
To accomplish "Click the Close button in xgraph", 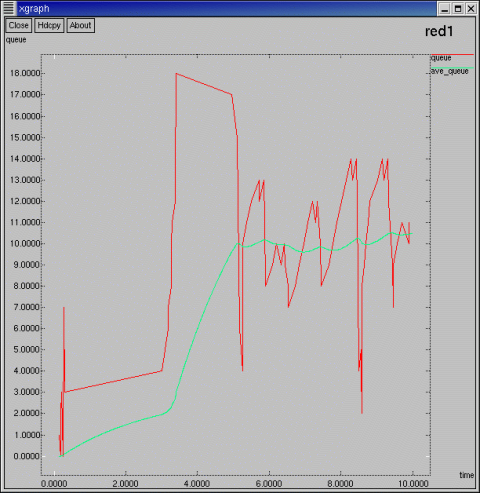I will tap(19, 25).
